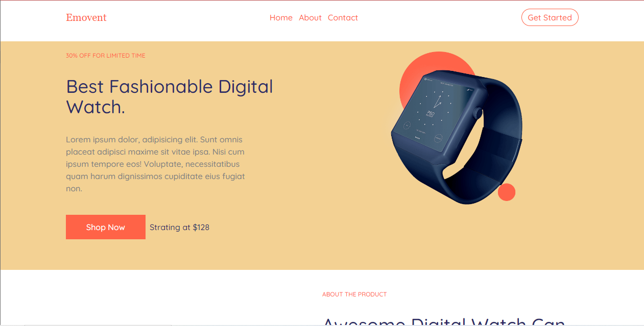Click the $128 price amount
The image size is (644, 326).
tap(201, 227)
